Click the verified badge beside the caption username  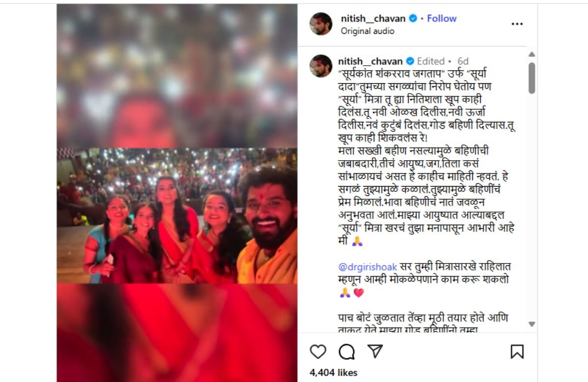[411, 61]
